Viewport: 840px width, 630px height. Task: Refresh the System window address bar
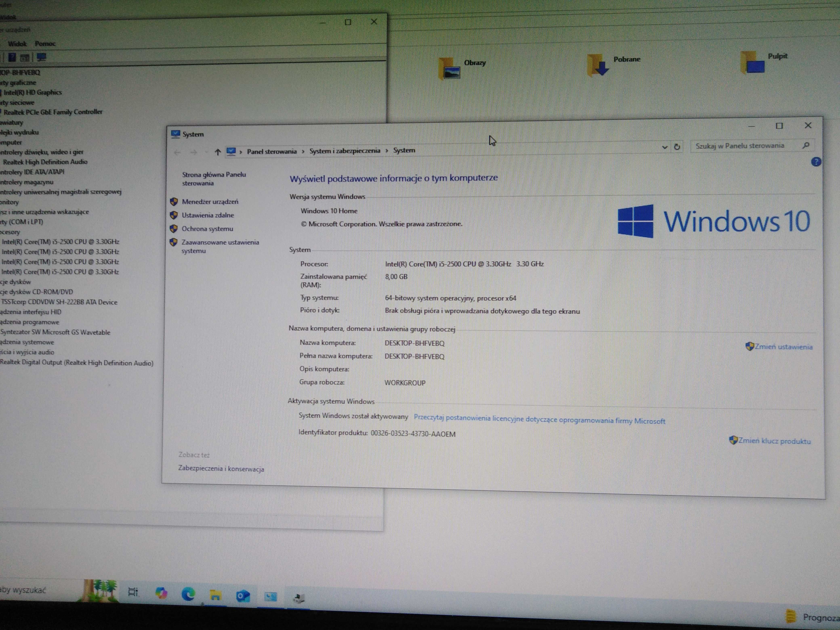(x=677, y=147)
